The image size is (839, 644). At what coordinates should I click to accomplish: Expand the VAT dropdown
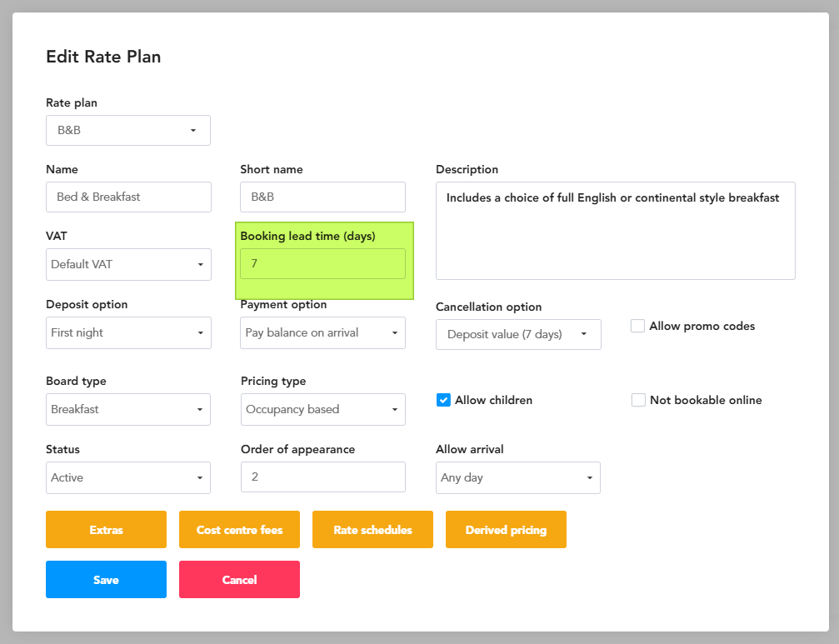(x=128, y=264)
